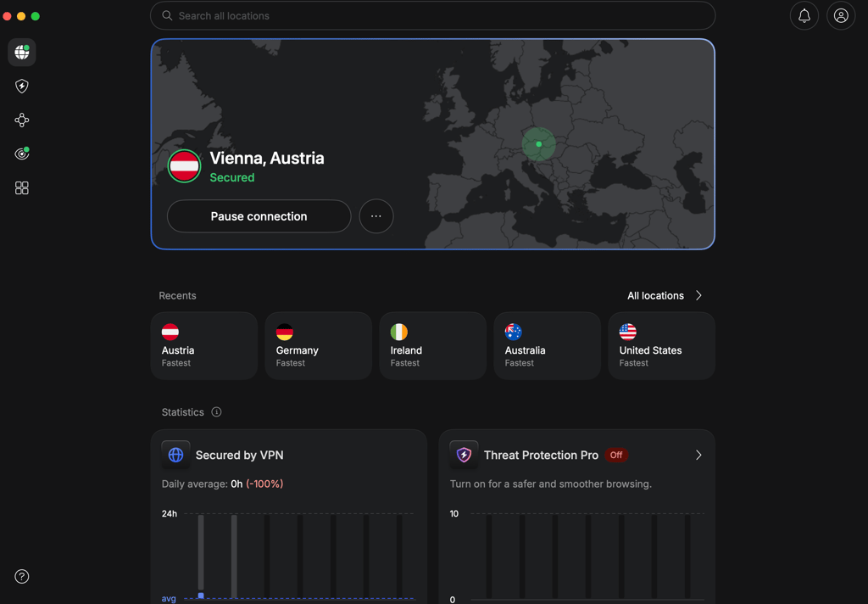Connect to Austria Fastest recent card
The height and width of the screenshot is (604, 868).
click(204, 346)
